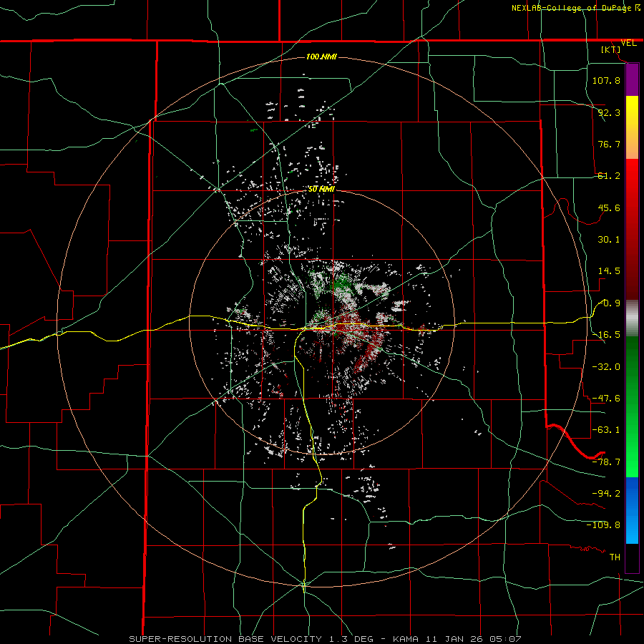Click the 11 JAN 26 date text

454,639
